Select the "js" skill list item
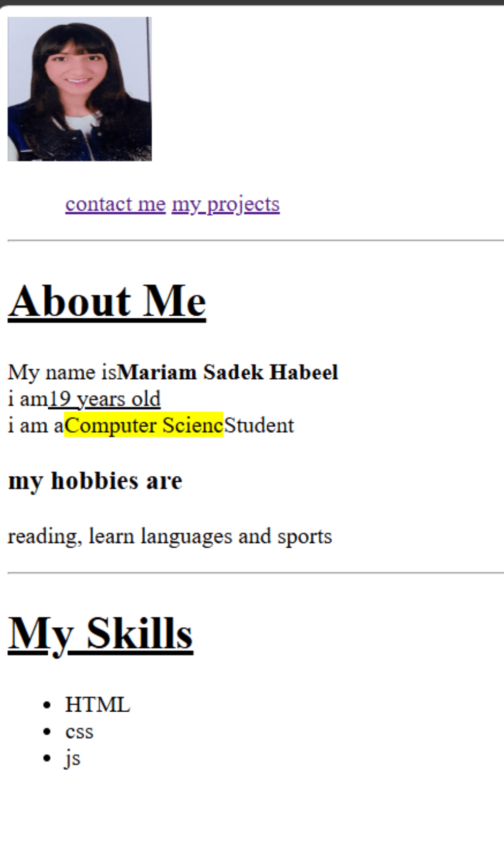 [x=72, y=758]
